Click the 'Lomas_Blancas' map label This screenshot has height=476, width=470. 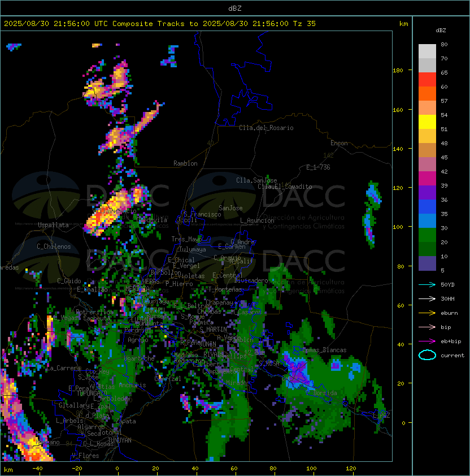click(324, 350)
